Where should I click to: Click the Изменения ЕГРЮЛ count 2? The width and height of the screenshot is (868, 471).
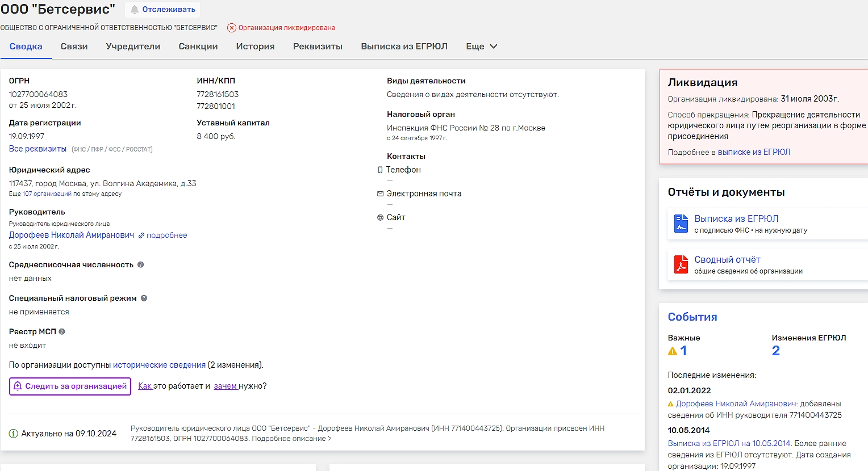point(776,351)
